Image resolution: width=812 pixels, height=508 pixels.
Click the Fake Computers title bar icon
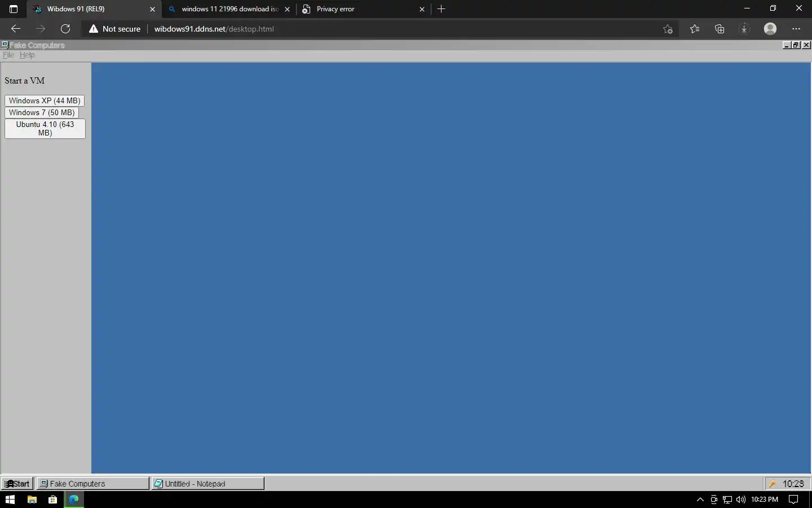(5, 45)
